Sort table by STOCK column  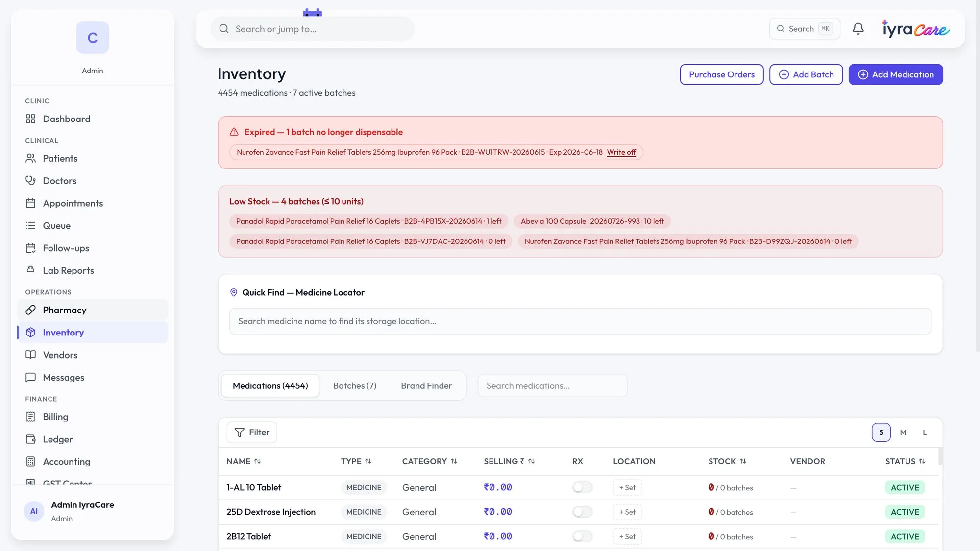point(727,461)
